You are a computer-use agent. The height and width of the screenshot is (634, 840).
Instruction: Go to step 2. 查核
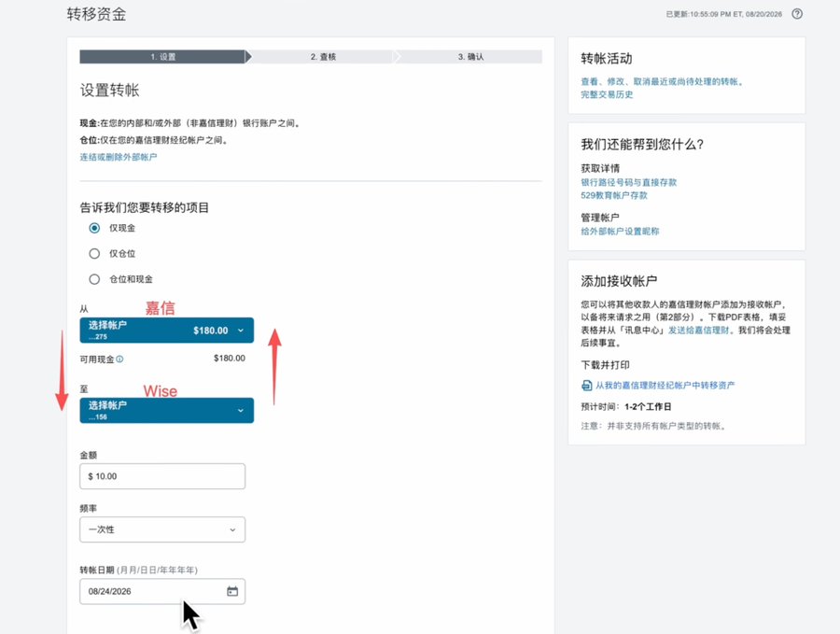pos(323,57)
